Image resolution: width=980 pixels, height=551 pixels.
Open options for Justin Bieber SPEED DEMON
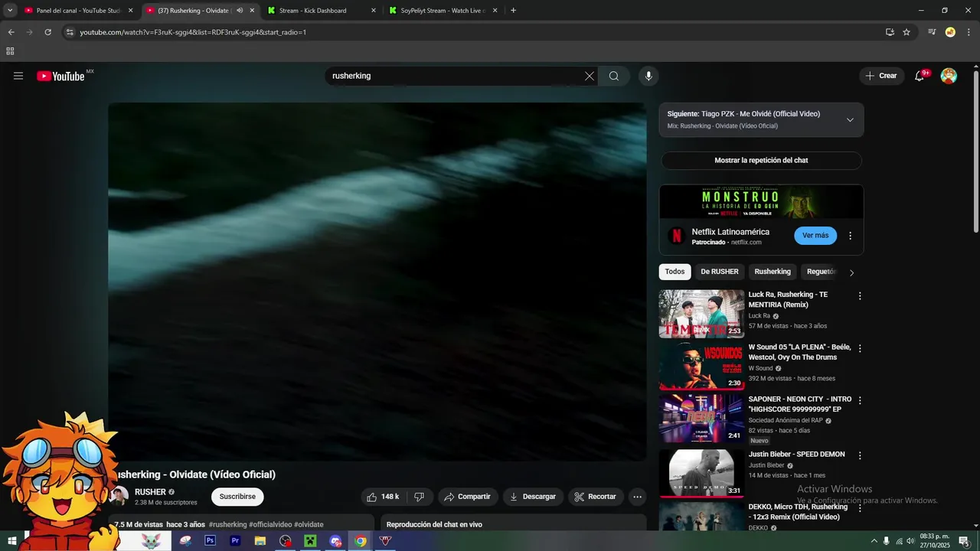[x=860, y=455]
